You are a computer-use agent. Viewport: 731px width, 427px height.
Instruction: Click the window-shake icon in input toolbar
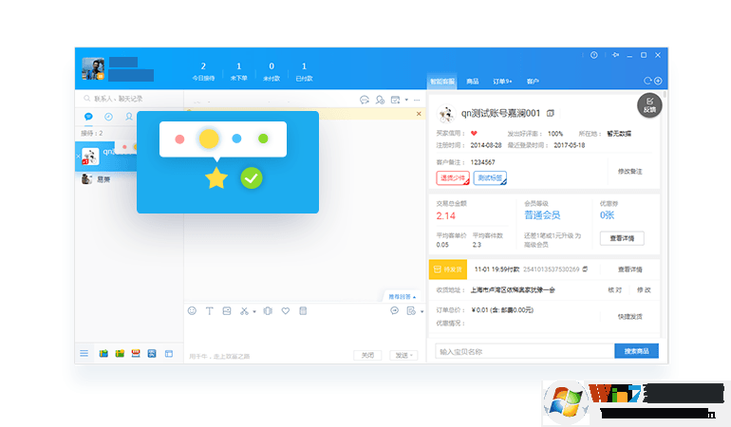coord(268,311)
